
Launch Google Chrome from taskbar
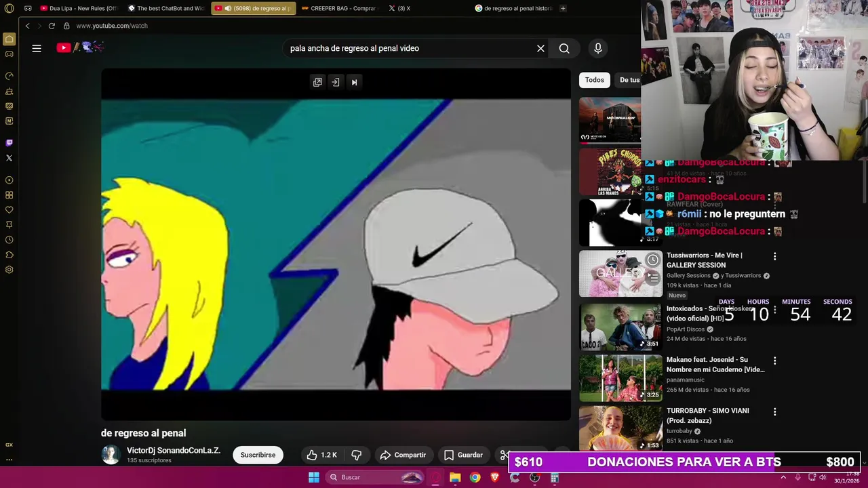[475, 477]
